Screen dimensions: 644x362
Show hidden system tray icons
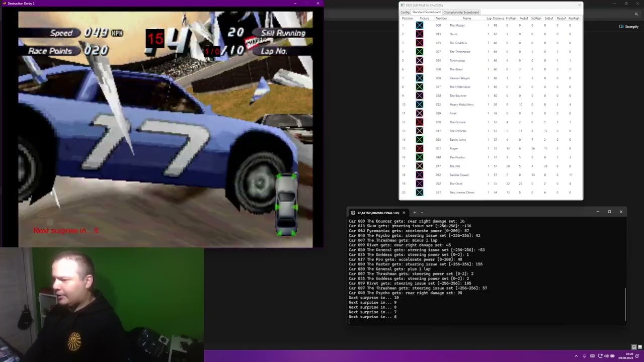point(576,356)
